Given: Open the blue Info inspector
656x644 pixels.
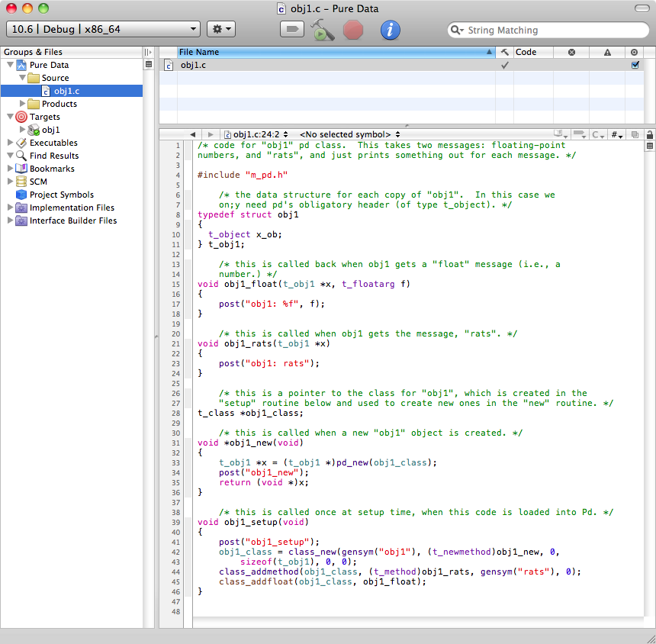Looking at the screenshot, I should coord(390,30).
